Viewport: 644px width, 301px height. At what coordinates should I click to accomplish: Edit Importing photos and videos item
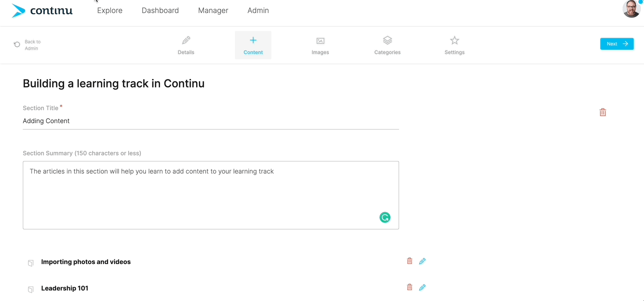(422, 261)
